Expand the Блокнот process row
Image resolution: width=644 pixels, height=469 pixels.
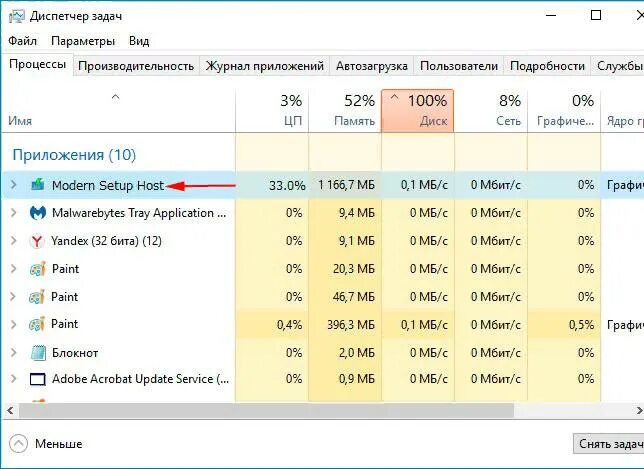click(13, 352)
